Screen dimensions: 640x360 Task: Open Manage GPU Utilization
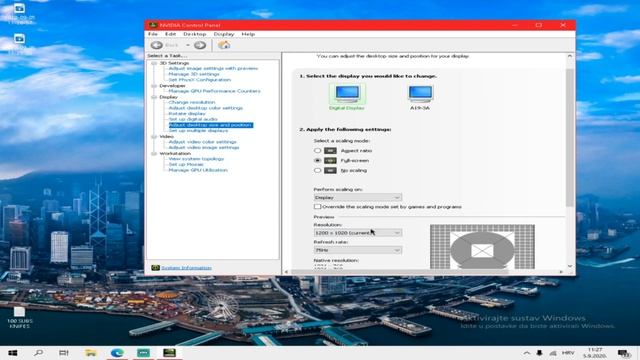pos(198,170)
